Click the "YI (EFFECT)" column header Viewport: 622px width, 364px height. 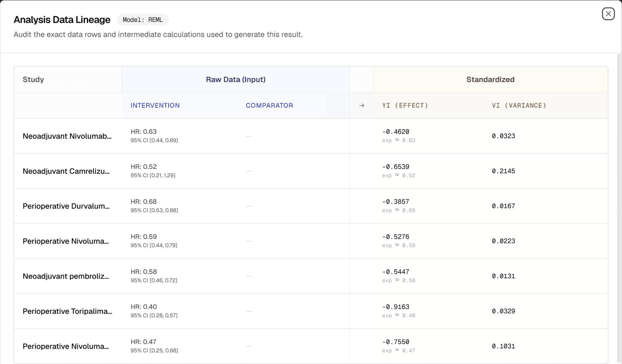click(405, 105)
